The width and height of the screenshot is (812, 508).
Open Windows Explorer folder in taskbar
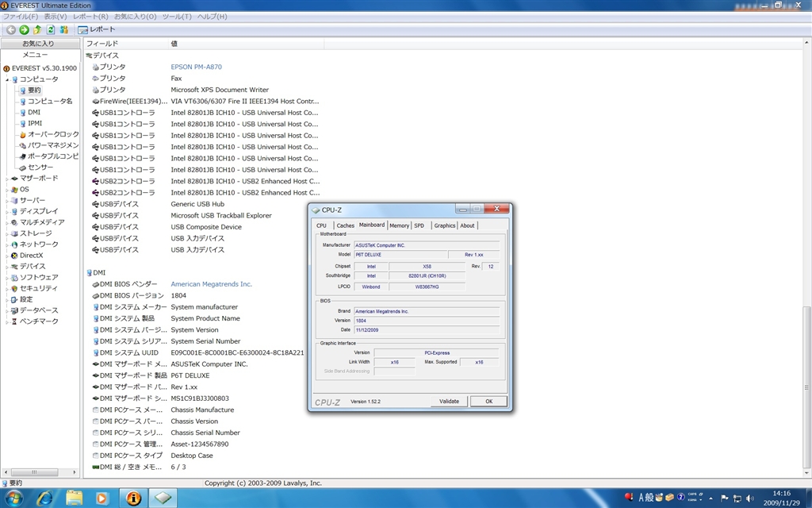click(x=74, y=498)
